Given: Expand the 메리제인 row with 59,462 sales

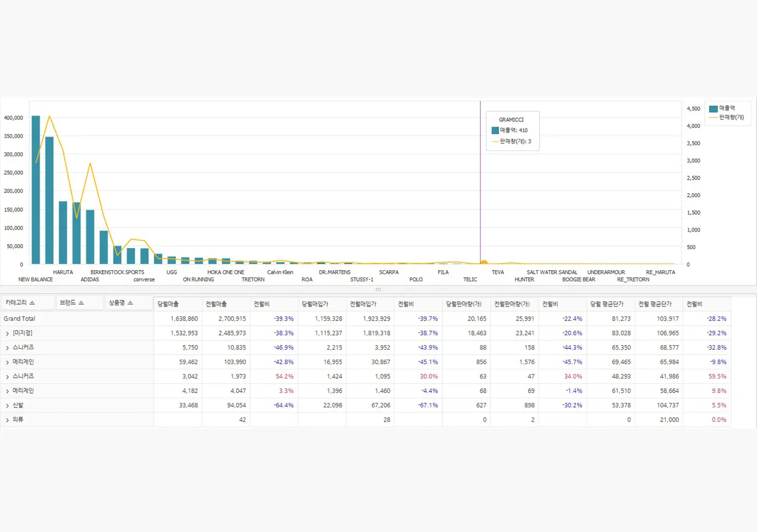Looking at the screenshot, I should (x=7, y=362).
